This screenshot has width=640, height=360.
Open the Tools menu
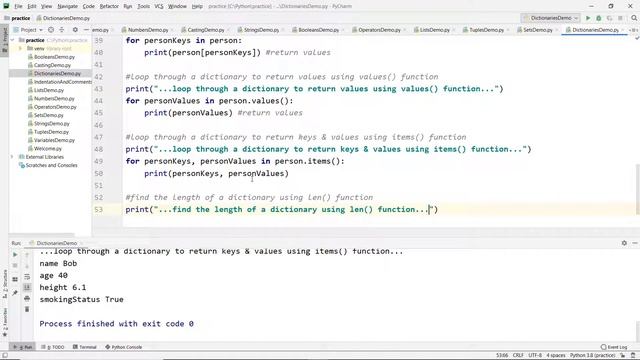(x=143, y=6)
